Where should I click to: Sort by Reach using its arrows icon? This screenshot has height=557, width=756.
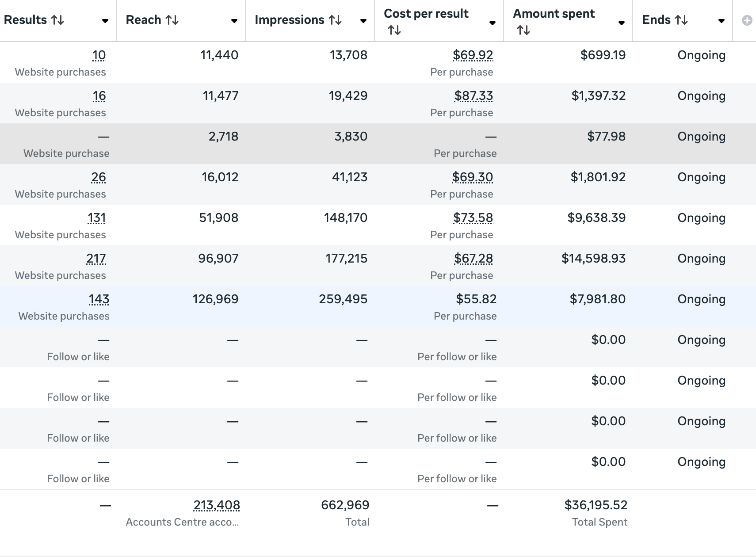[x=172, y=20]
